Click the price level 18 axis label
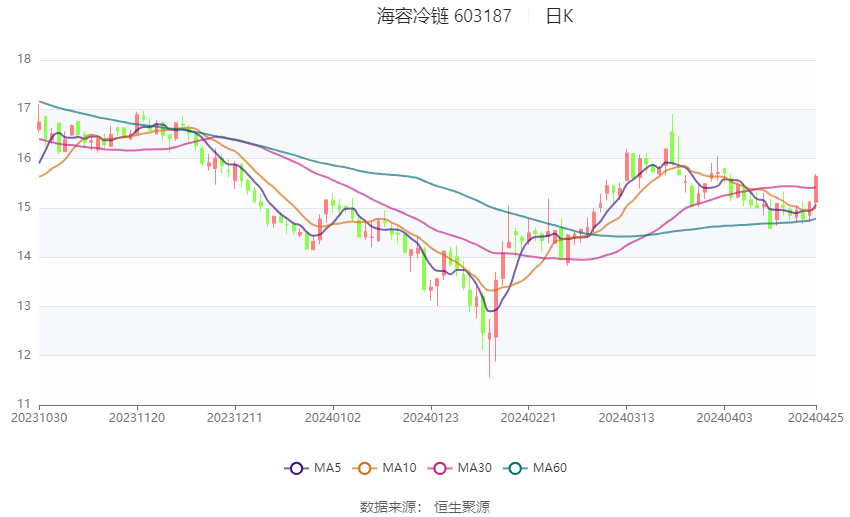The image size is (850, 517). [24, 59]
